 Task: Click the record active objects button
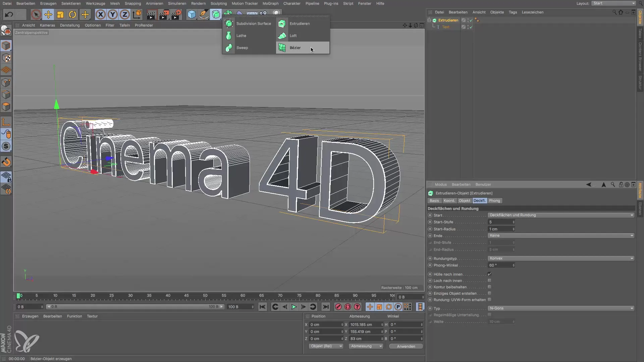coord(338,307)
